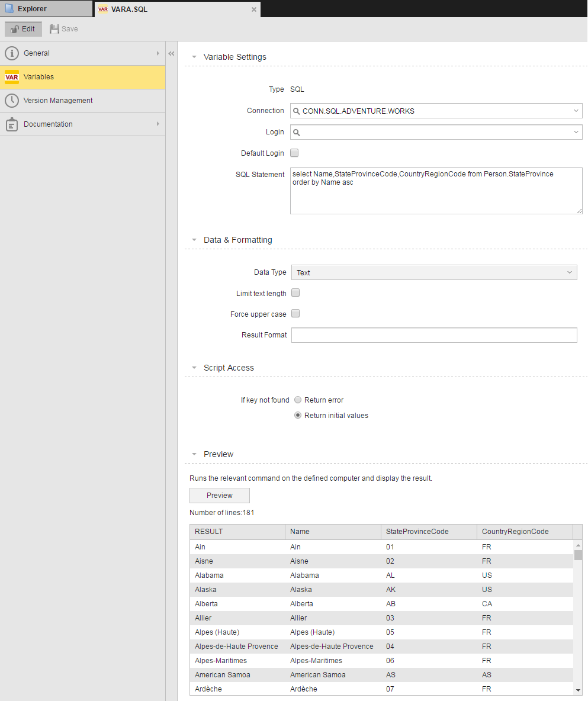The height and width of the screenshot is (701, 588).
Task: Open Version Management clock icon
Action: 12,101
